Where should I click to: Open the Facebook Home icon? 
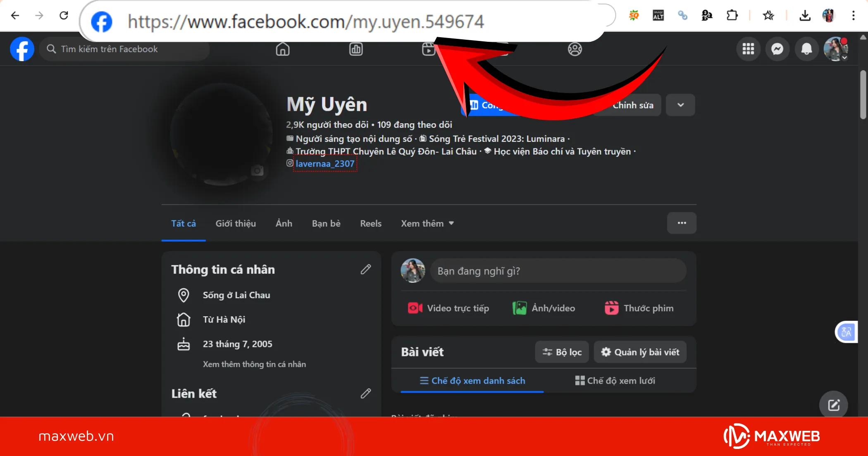283,49
